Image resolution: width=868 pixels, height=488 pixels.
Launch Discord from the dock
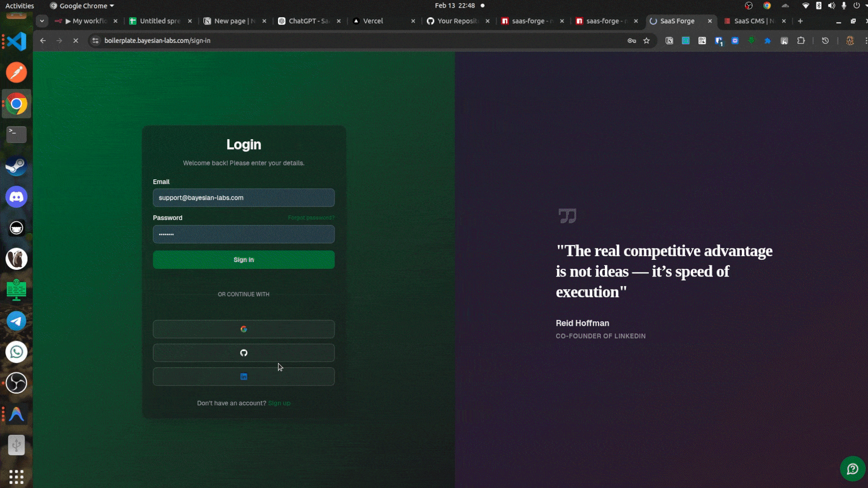(17, 197)
